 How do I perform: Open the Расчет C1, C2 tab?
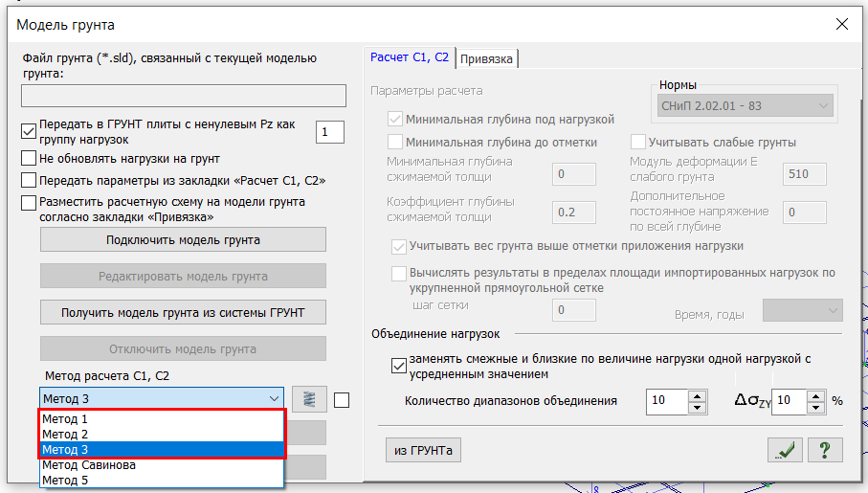(410, 57)
